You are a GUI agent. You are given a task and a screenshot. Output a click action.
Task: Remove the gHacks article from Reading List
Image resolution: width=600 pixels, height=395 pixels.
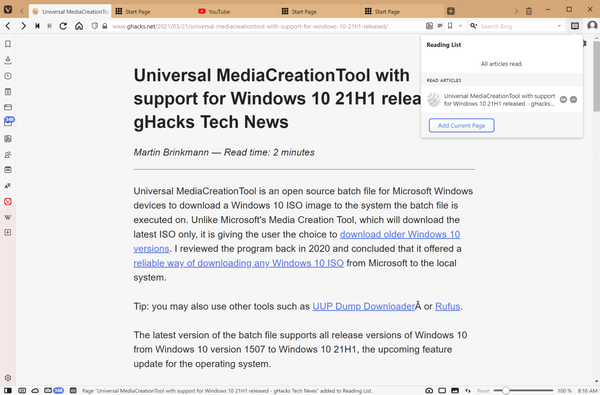(573, 100)
